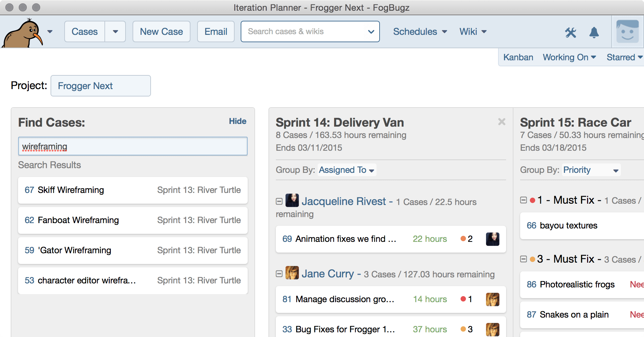Viewport: 644px width, 337px height.
Task: Click the Email button
Action: pyautogui.click(x=216, y=31)
